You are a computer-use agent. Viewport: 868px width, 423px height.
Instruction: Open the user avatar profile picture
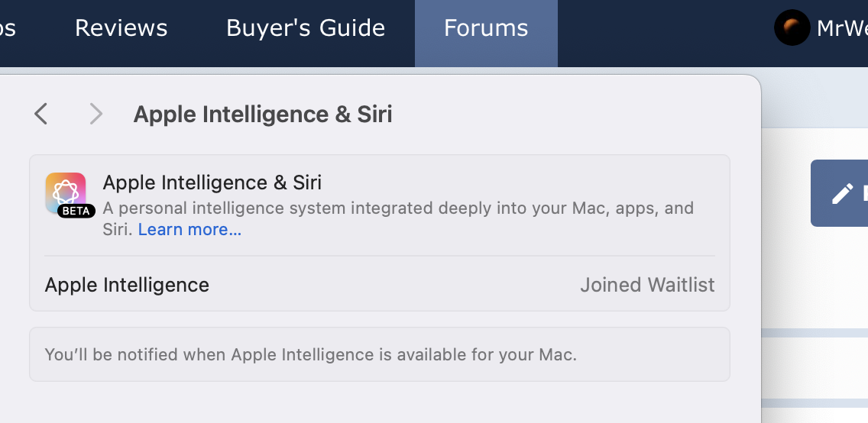(792, 27)
